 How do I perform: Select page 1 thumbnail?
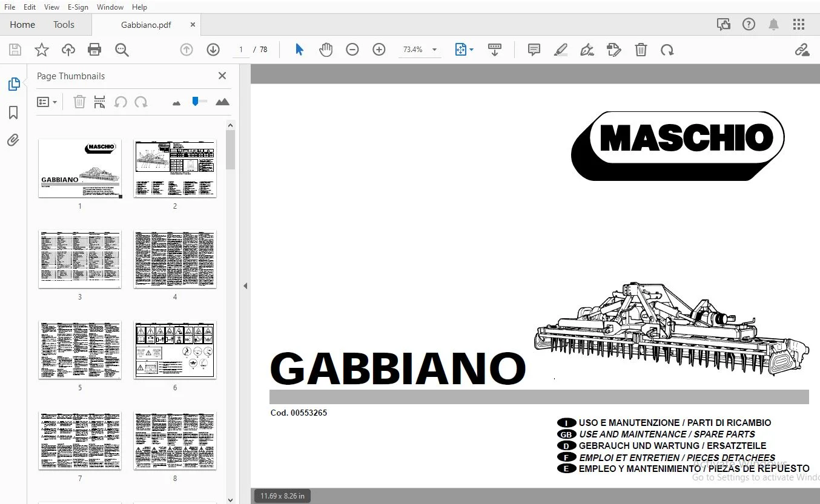click(80, 168)
